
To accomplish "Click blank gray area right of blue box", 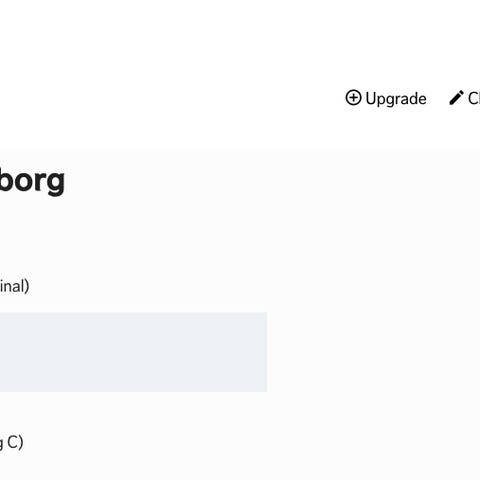I will (x=373, y=352).
